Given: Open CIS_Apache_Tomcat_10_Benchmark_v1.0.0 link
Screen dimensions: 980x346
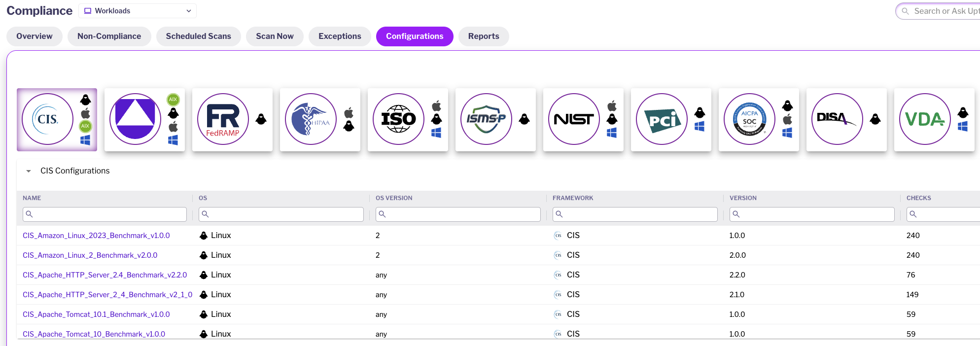Looking at the screenshot, I should [x=94, y=334].
